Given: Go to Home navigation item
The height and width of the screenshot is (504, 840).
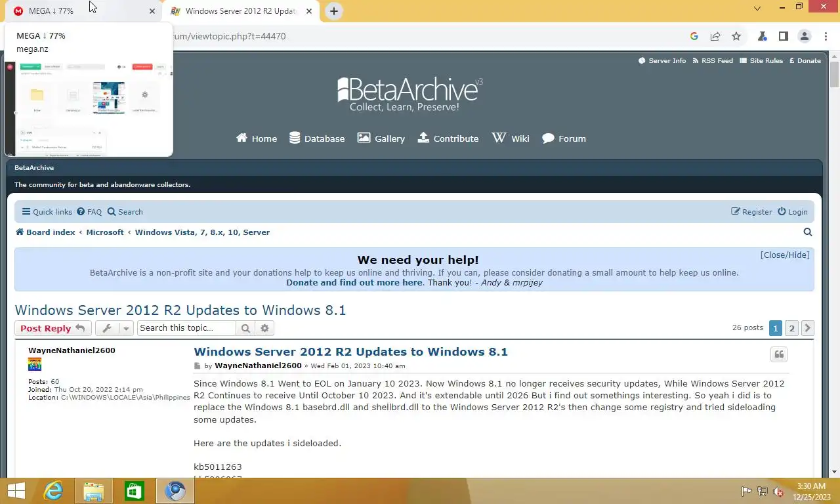Looking at the screenshot, I should 257,138.
